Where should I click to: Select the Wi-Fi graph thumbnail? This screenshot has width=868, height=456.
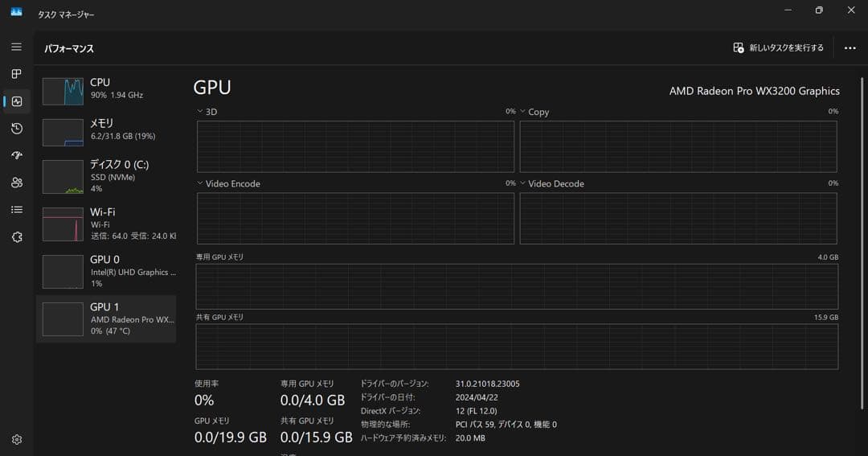click(63, 224)
